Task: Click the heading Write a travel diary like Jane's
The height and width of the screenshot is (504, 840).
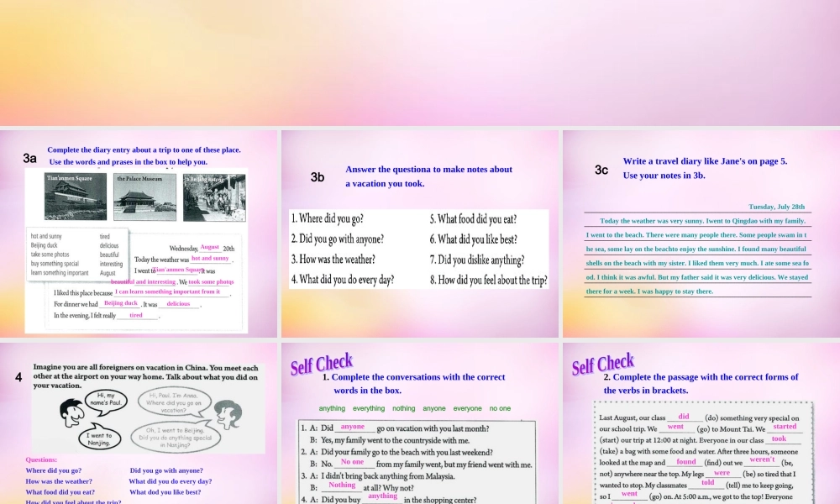Action: [x=705, y=161]
